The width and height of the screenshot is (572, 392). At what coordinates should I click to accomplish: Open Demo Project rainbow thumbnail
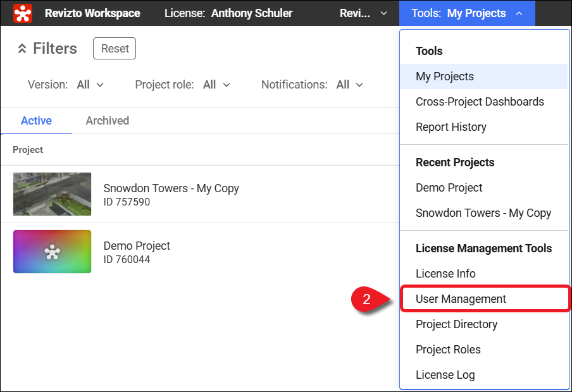click(52, 252)
